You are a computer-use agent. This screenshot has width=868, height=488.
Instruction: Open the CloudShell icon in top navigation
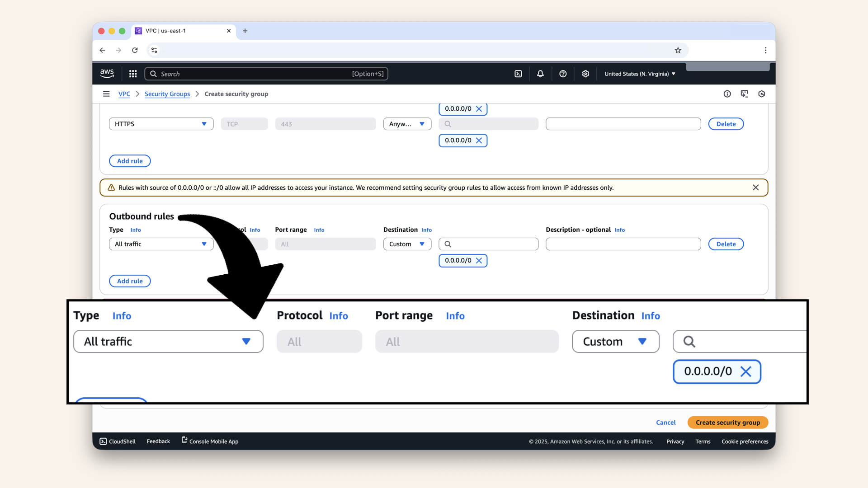click(x=518, y=74)
